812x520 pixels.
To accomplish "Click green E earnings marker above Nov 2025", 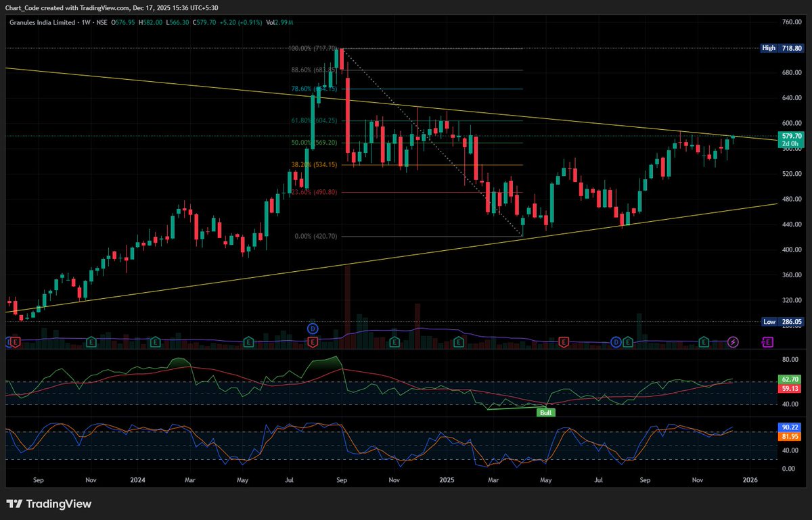I will tap(704, 343).
